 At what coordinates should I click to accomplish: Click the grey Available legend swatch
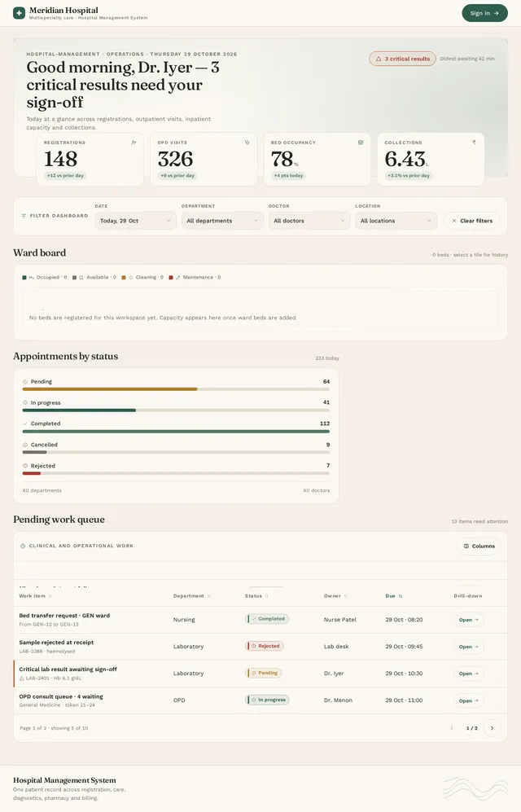click(75, 278)
